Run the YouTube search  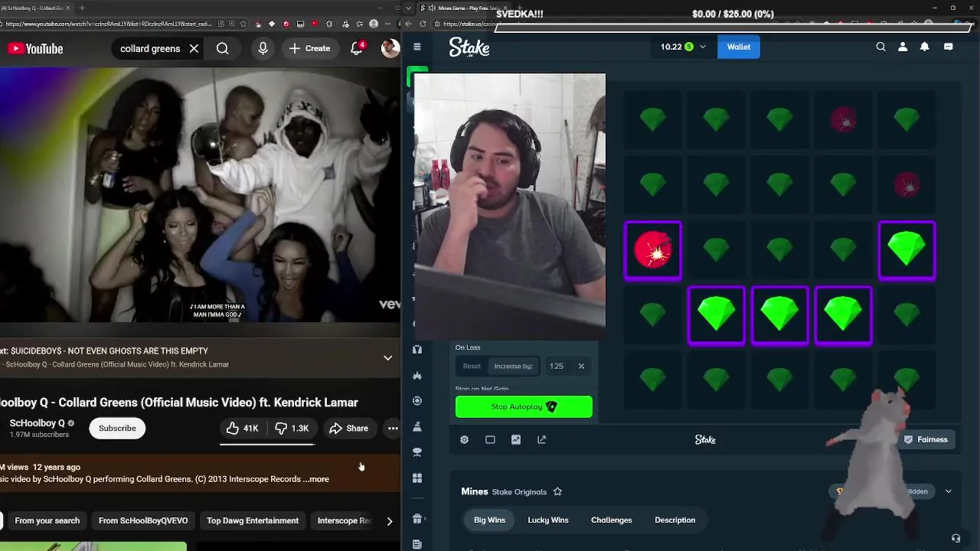[x=222, y=48]
